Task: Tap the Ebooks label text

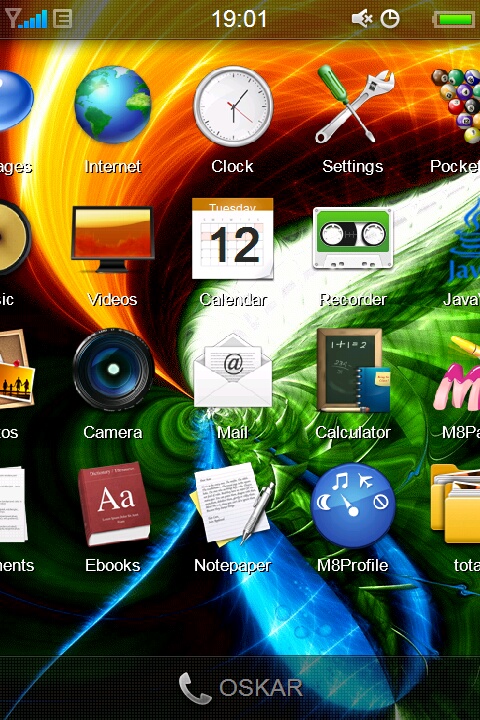Action: (x=113, y=565)
